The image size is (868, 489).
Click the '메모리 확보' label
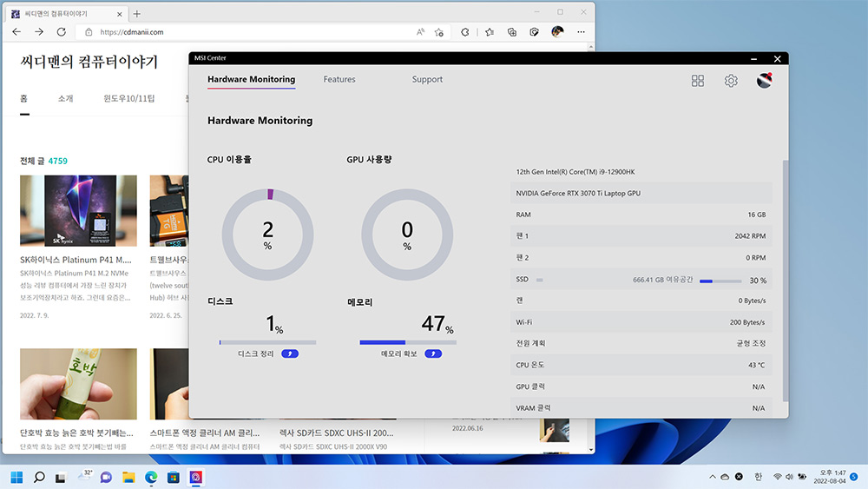[x=399, y=354]
